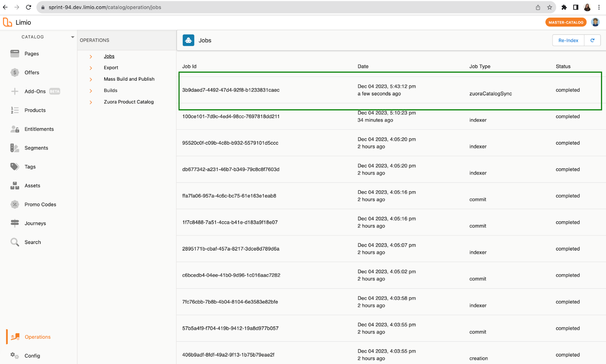This screenshot has height=364, width=606.
Task: Click the user avatar in Limio header
Action: (x=595, y=22)
